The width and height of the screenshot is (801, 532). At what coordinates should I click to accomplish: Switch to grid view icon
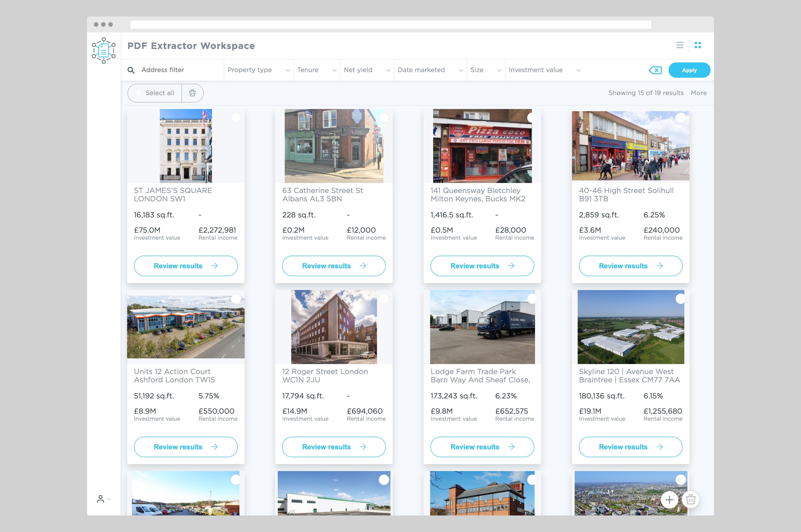pyautogui.click(x=698, y=45)
